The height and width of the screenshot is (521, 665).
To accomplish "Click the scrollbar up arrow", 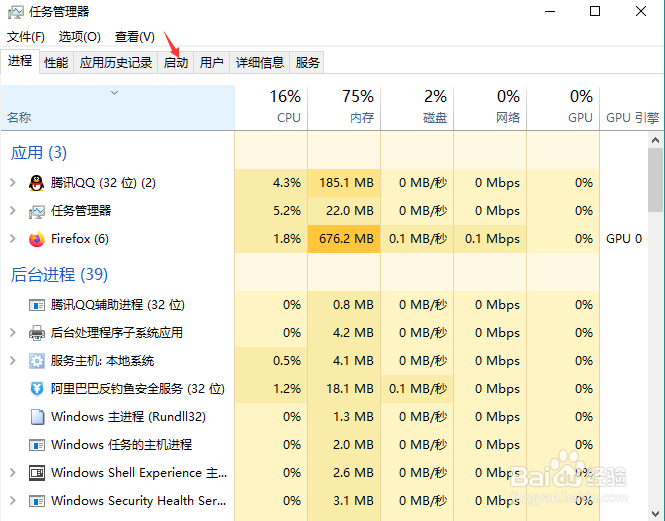I will click(x=655, y=140).
